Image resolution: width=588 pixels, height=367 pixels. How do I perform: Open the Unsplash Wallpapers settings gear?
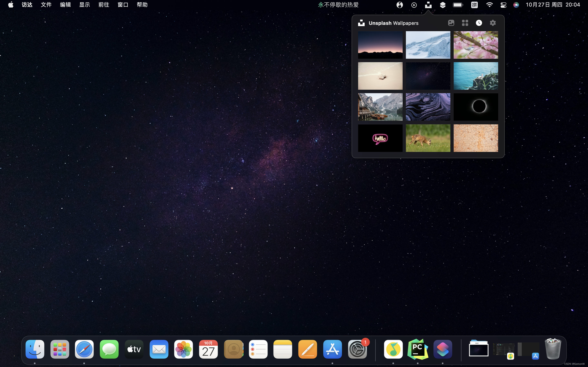492,23
